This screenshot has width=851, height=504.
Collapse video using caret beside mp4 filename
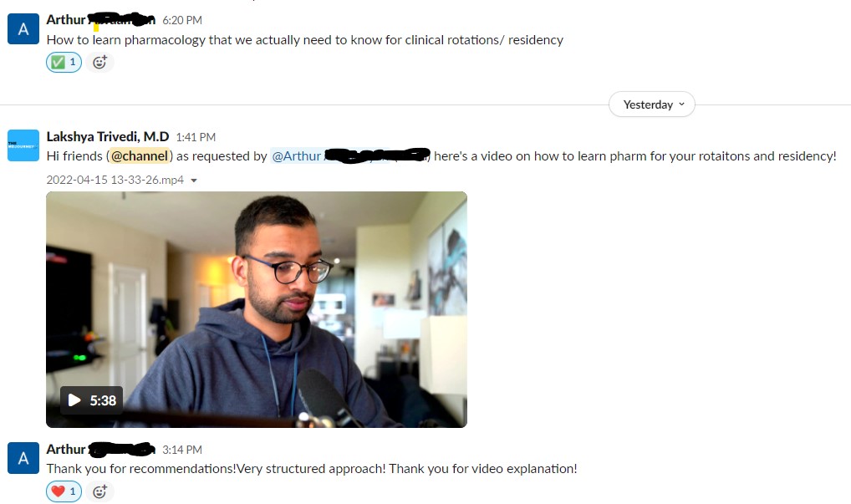click(194, 180)
